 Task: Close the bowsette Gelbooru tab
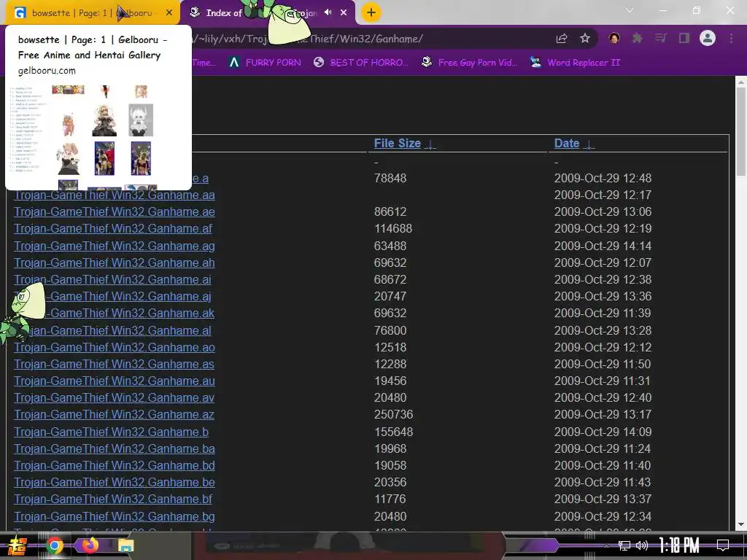pos(169,13)
